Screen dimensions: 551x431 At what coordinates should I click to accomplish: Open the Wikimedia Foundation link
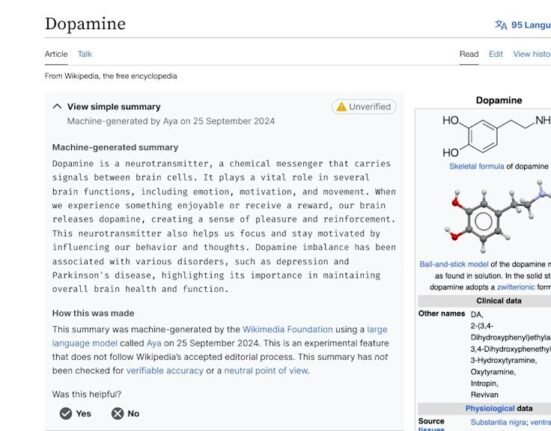[x=287, y=329]
